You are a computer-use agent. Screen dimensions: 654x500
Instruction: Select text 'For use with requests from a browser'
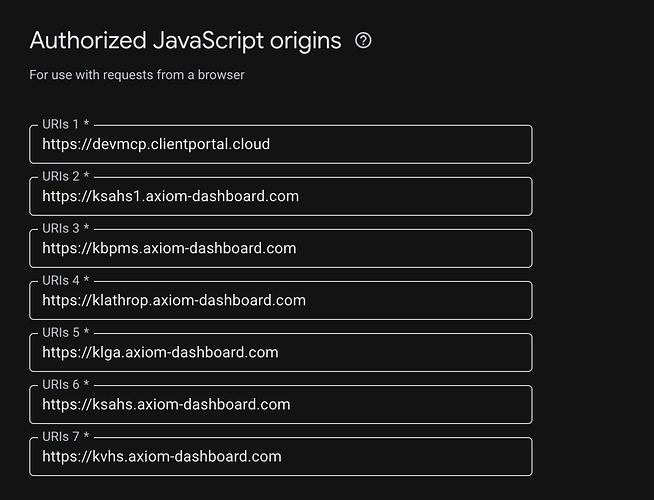tap(137, 75)
